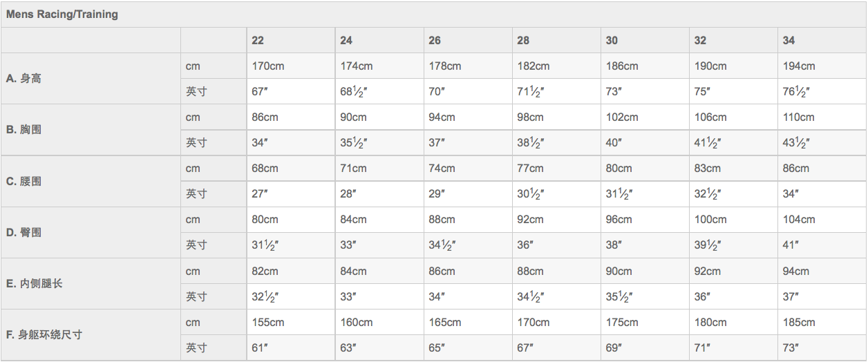Click the E. 内侧腿长 row label
This screenshot has height=362, width=868.
(x=35, y=283)
